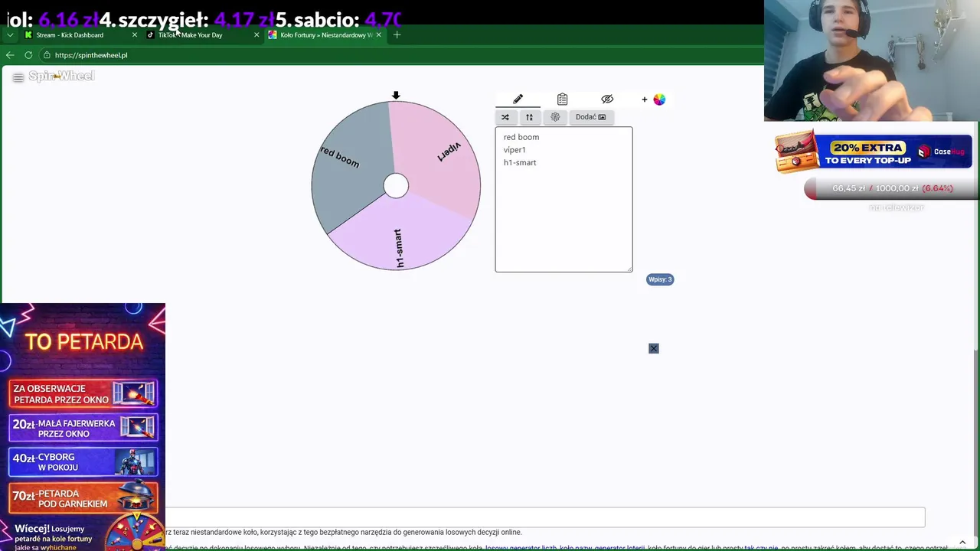Click the site info lock icon

pos(47,55)
